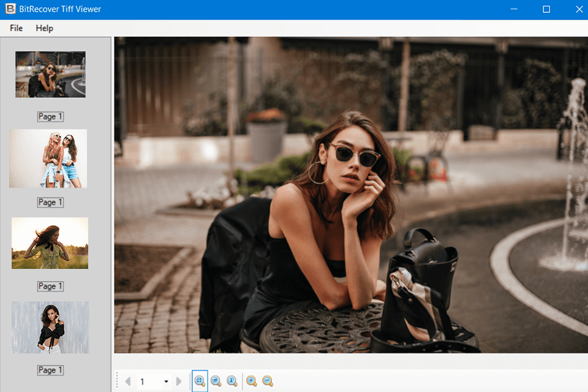This screenshot has width=588, height=392.
Task: Open the File menu
Action: pyautogui.click(x=16, y=28)
